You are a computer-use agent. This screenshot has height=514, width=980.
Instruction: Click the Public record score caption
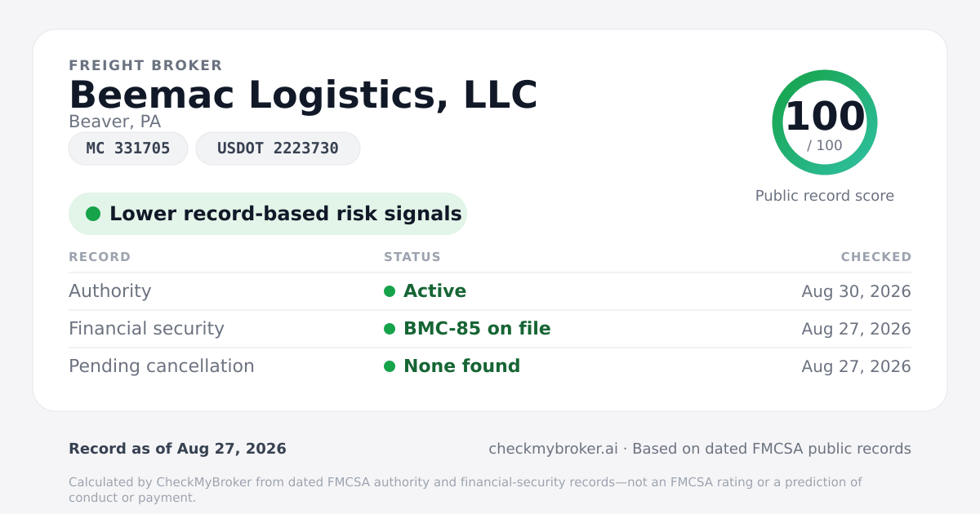point(825,196)
